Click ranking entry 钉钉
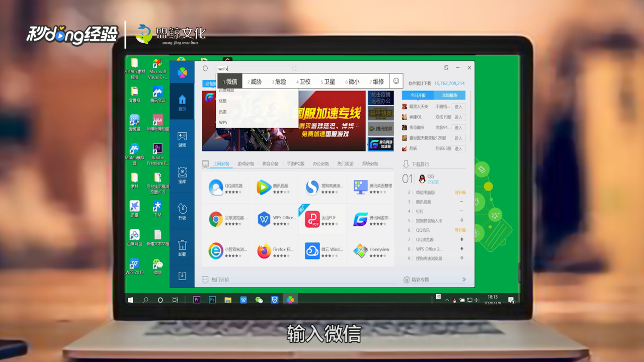 pyautogui.click(x=420, y=211)
